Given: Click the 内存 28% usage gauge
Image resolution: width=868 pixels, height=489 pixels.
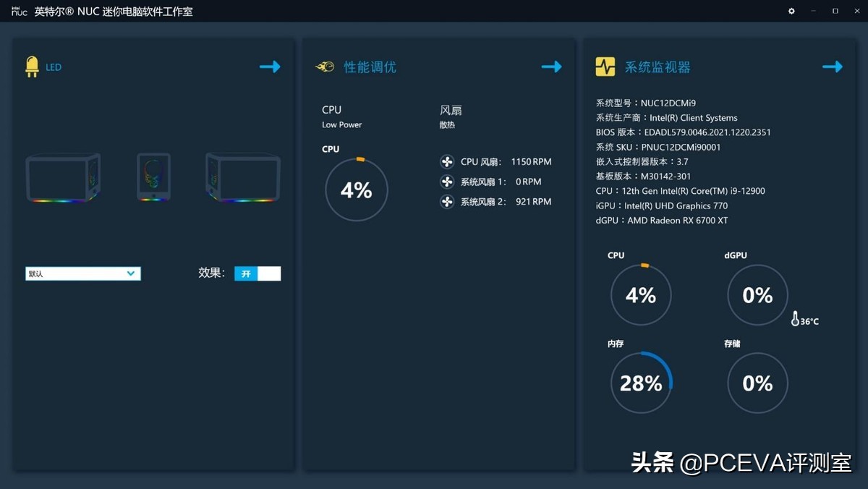Looking at the screenshot, I should tap(642, 383).
